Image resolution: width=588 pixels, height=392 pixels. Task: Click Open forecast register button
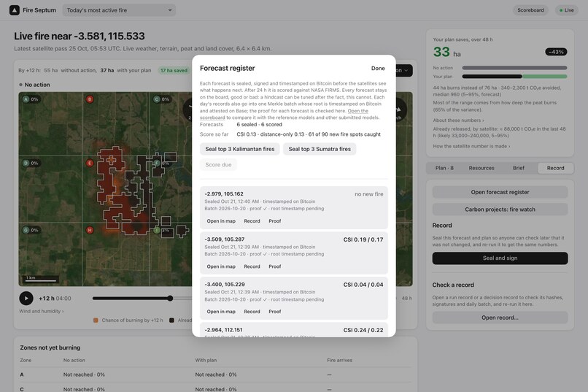500,192
